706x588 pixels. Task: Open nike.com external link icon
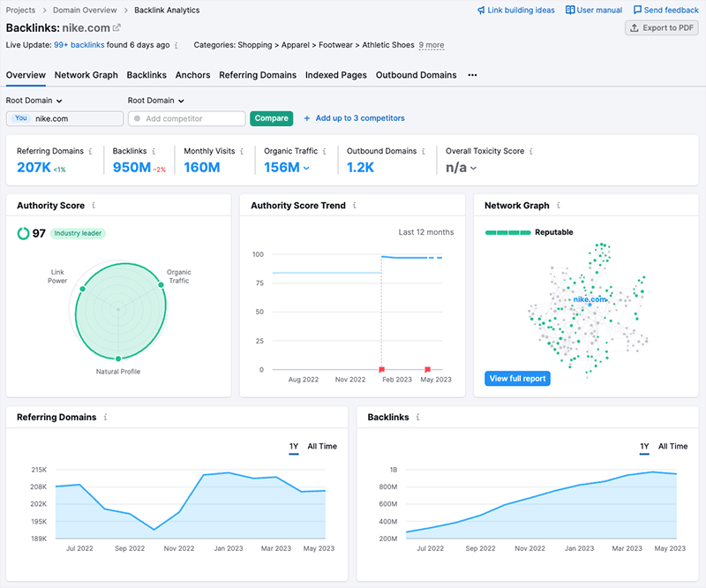tap(116, 28)
